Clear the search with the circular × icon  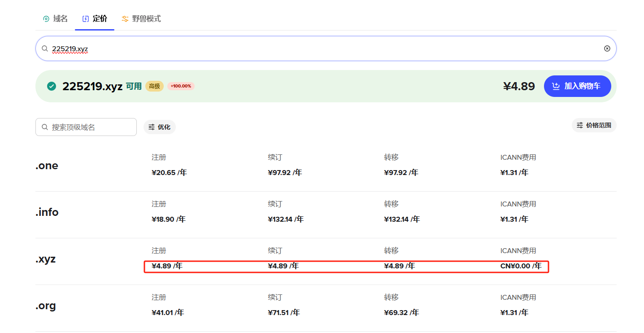click(607, 48)
